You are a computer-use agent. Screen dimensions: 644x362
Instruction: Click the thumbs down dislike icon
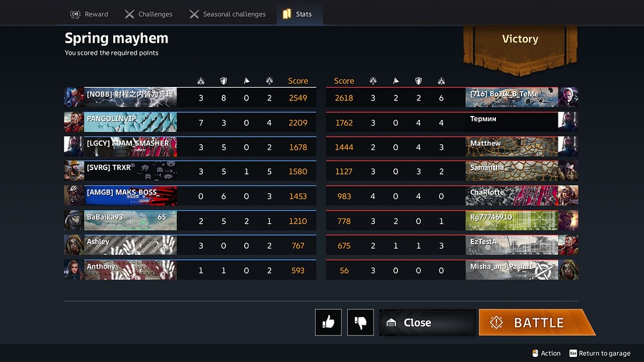click(x=360, y=323)
